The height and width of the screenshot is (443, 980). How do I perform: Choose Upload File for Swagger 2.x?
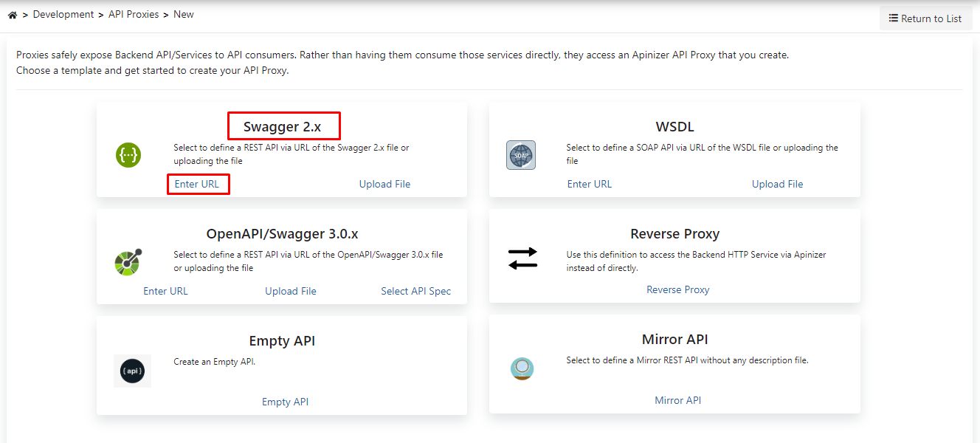coord(384,184)
